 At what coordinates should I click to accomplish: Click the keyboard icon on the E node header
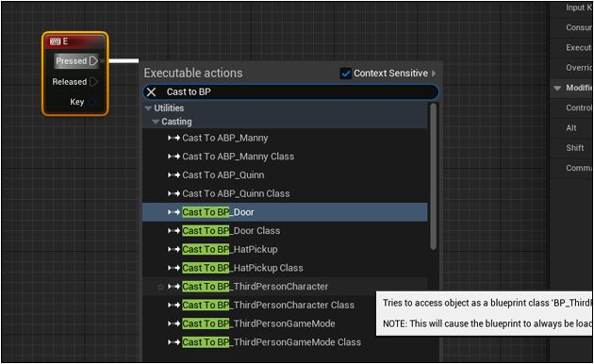55,41
